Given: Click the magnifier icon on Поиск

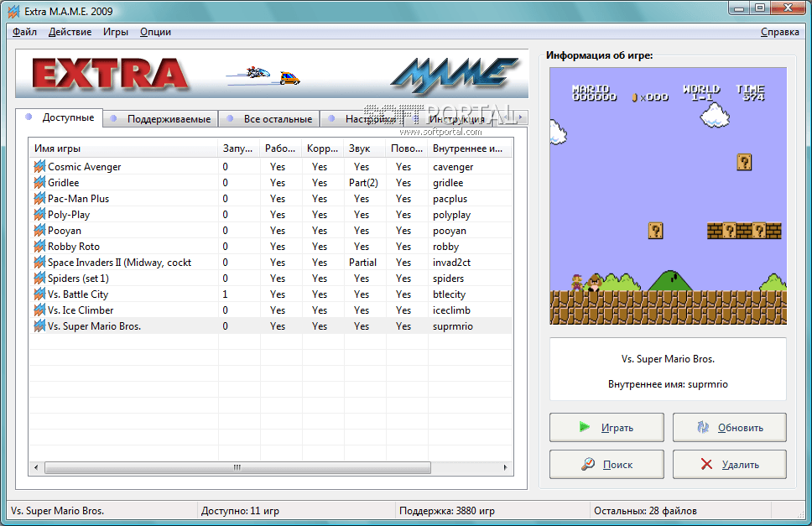Looking at the screenshot, I should pos(588,464).
